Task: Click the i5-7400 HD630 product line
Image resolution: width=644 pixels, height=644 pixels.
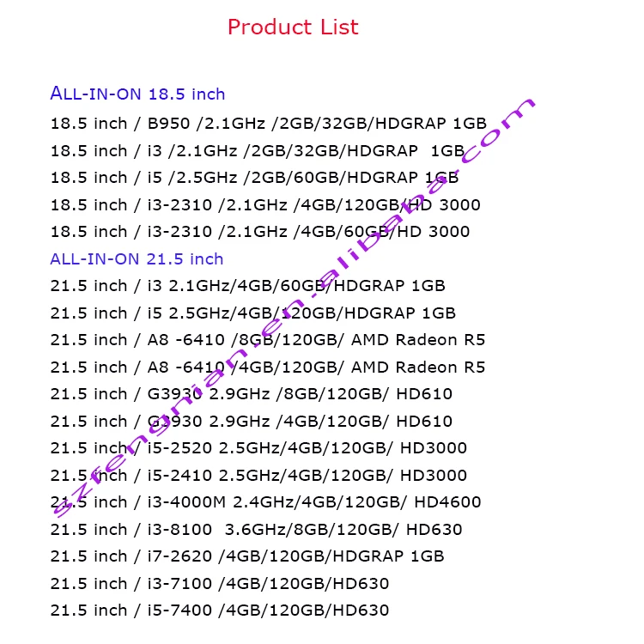Action: [219, 611]
